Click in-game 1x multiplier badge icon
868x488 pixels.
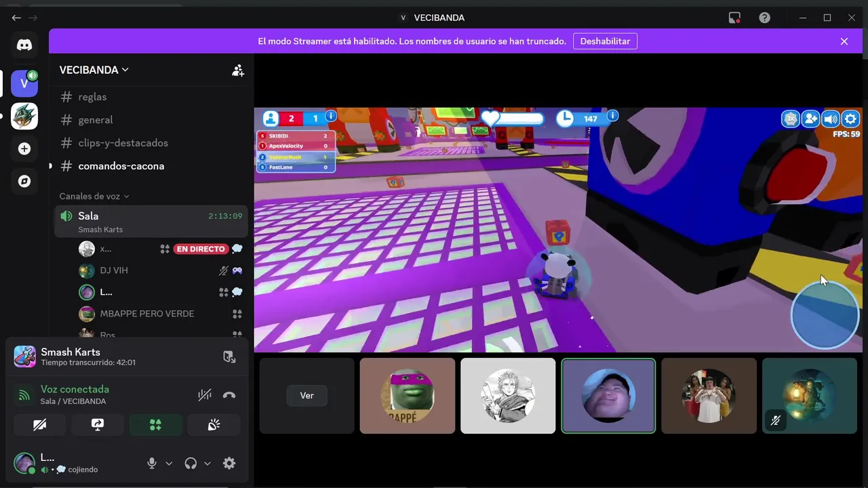point(791,119)
